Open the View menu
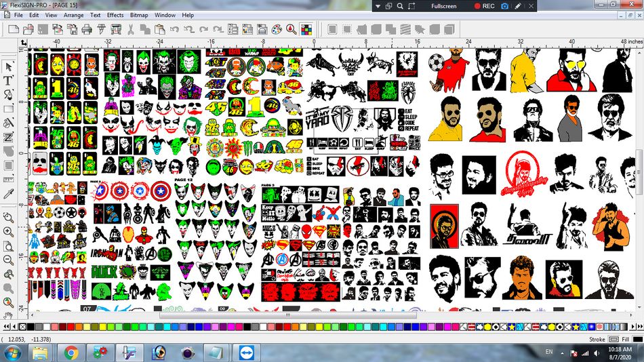Image resolution: width=644 pixels, height=362 pixels. (x=51, y=15)
